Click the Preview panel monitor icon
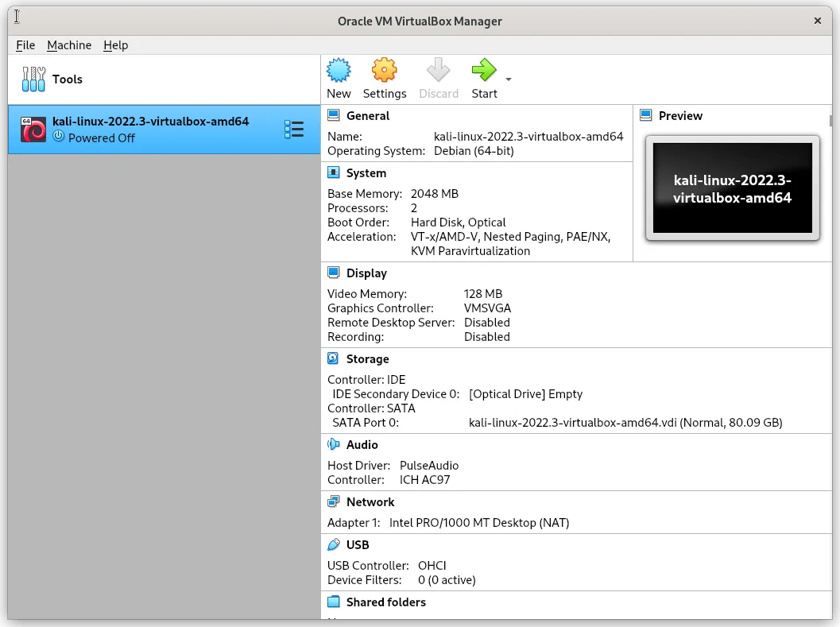 [645, 115]
